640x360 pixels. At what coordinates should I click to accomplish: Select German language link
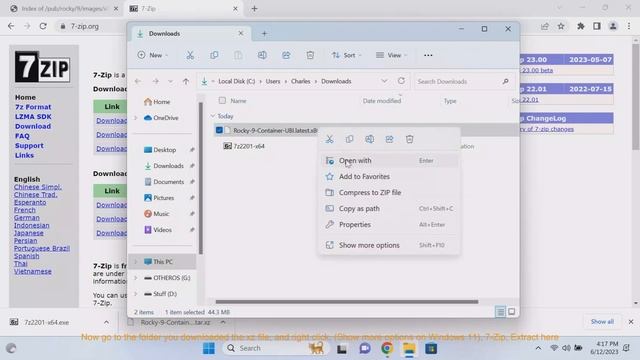(x=27, y=218)
